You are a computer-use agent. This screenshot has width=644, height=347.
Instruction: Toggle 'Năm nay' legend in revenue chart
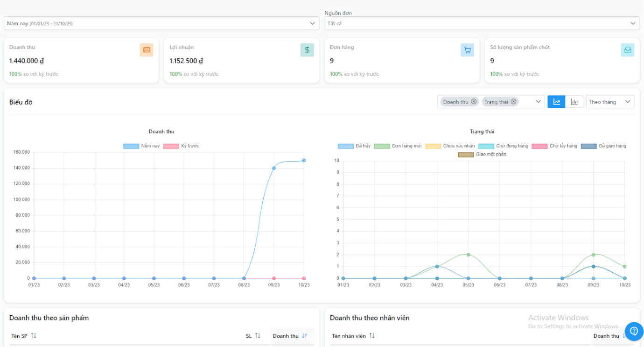coord(141,146)
